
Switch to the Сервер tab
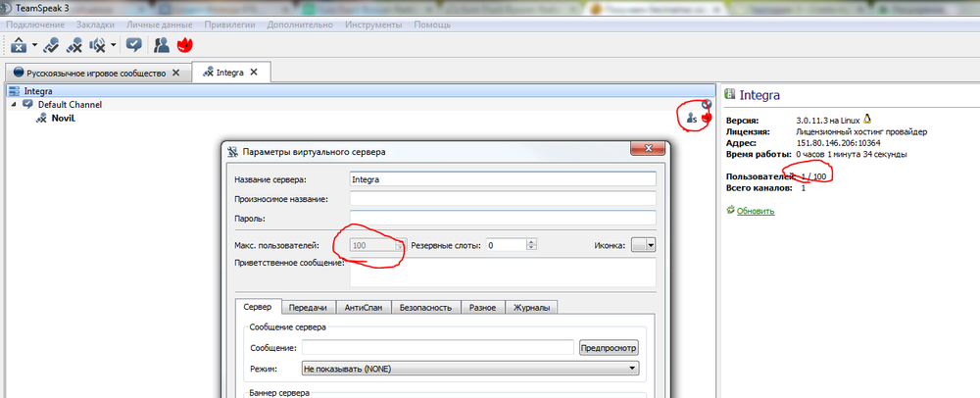(258, 308)
